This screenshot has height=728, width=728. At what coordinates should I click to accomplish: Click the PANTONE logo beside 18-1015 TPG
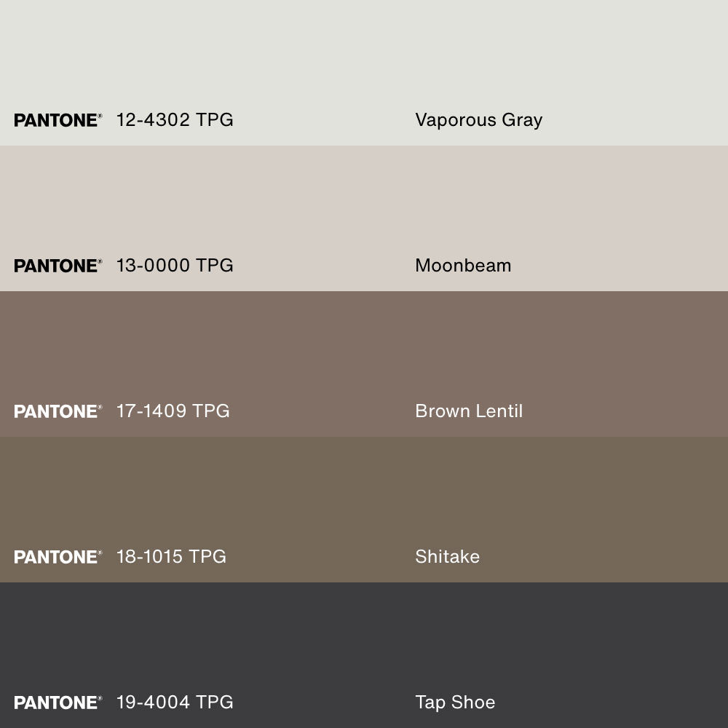[58, 557]
